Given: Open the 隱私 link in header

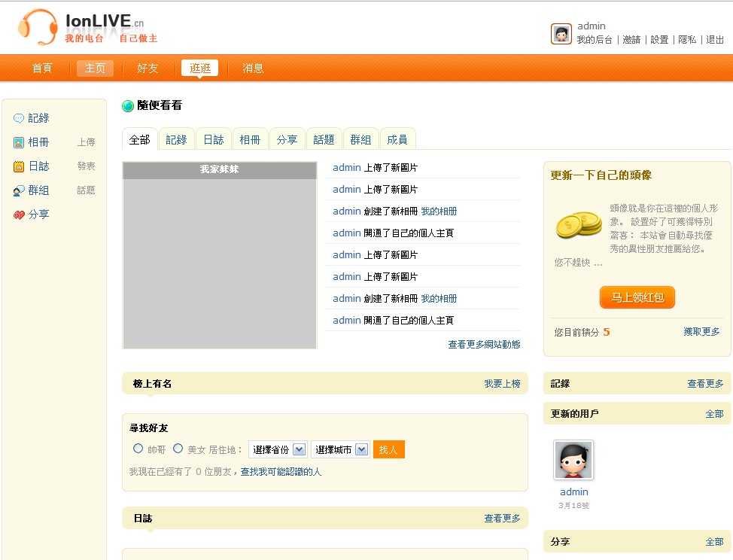Looking at the screenshot, I should click(687, 40).
